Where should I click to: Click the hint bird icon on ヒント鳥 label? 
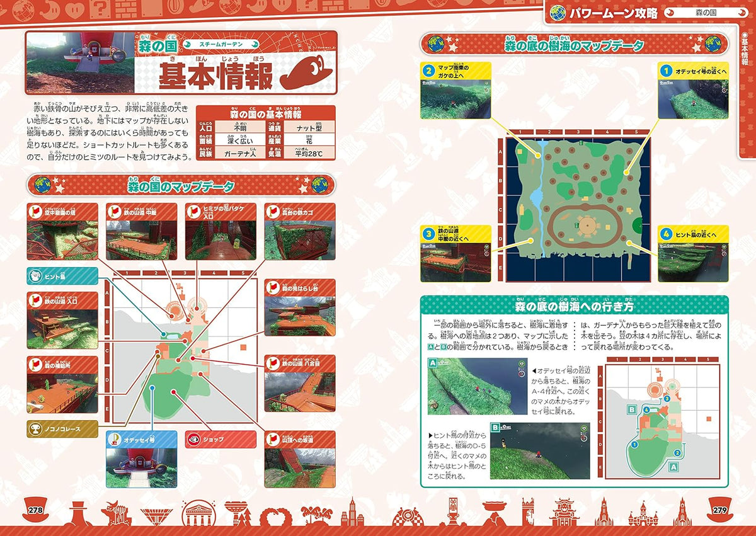pyautogui.click(x=36, y=276)
